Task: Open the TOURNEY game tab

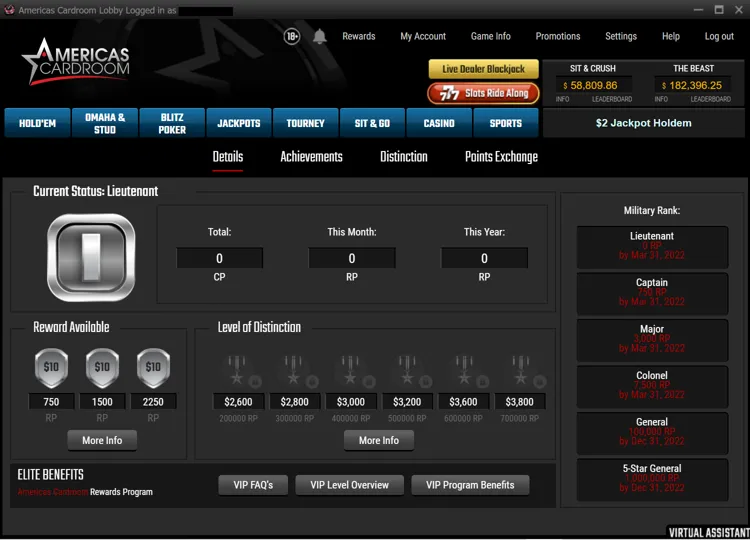Action: coord(306,123)
